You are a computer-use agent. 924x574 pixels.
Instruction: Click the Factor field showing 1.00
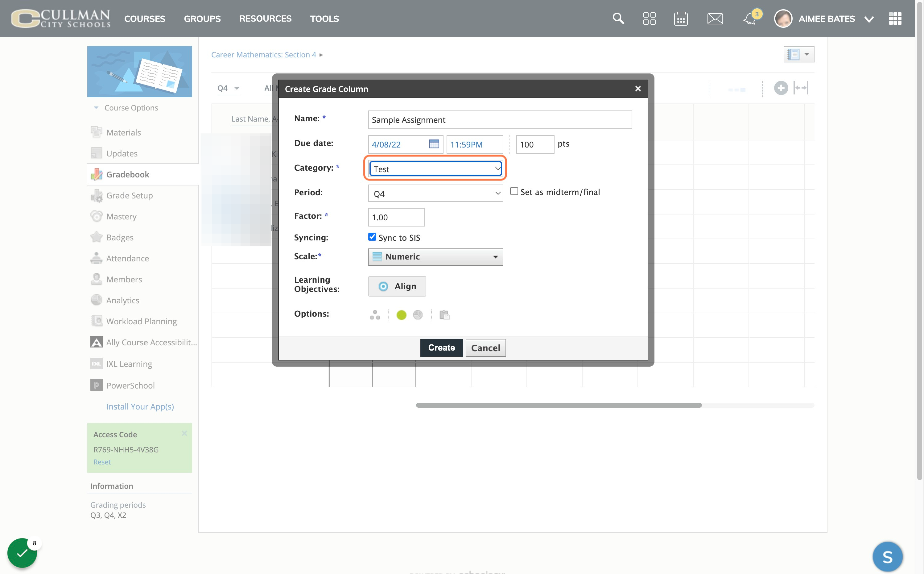coord(396,217)
